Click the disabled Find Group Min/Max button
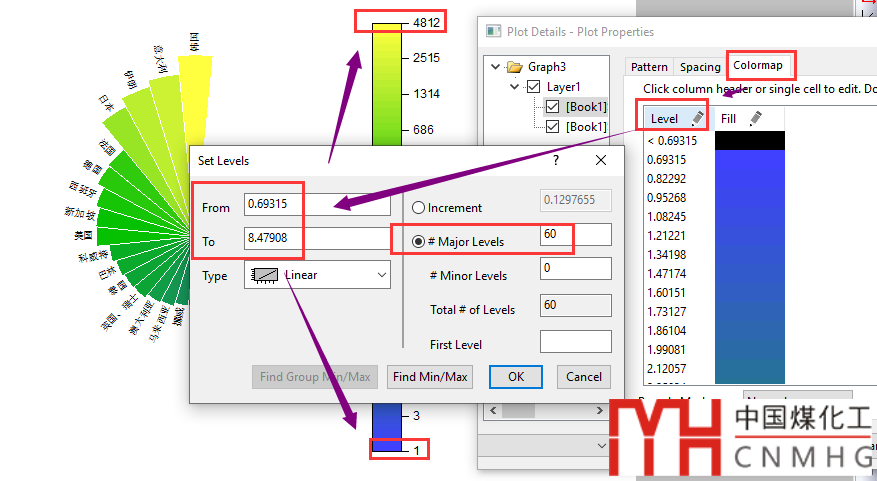 315,377
